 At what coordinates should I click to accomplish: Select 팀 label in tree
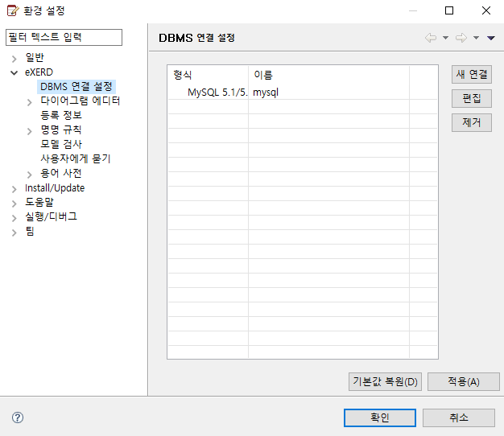click(x=30, y=231)
